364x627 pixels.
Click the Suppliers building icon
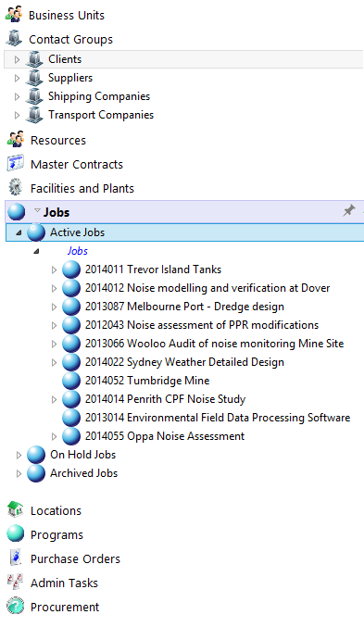[34, 78]
